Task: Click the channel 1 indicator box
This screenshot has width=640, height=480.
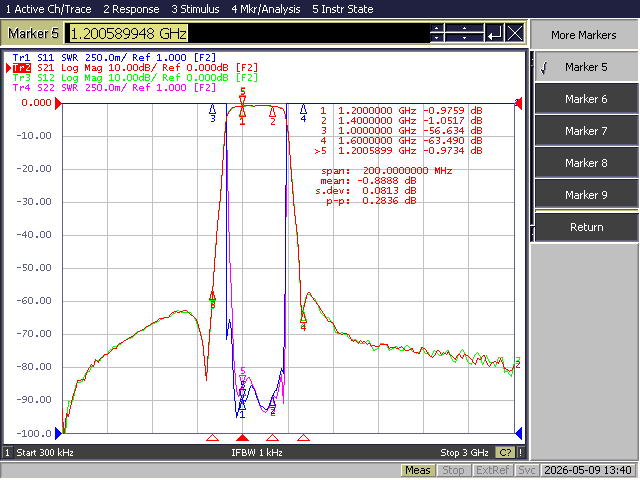Action: click(7, 453)
